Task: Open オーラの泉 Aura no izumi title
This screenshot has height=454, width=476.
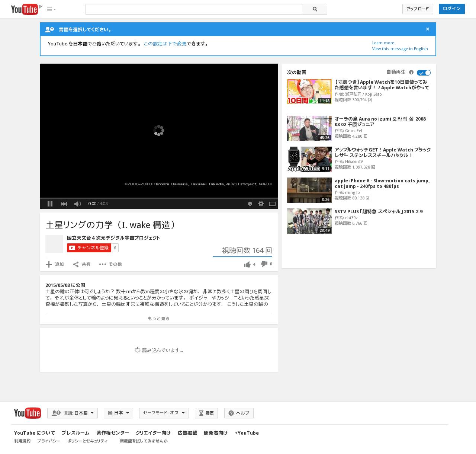Action: coord(380,122)
